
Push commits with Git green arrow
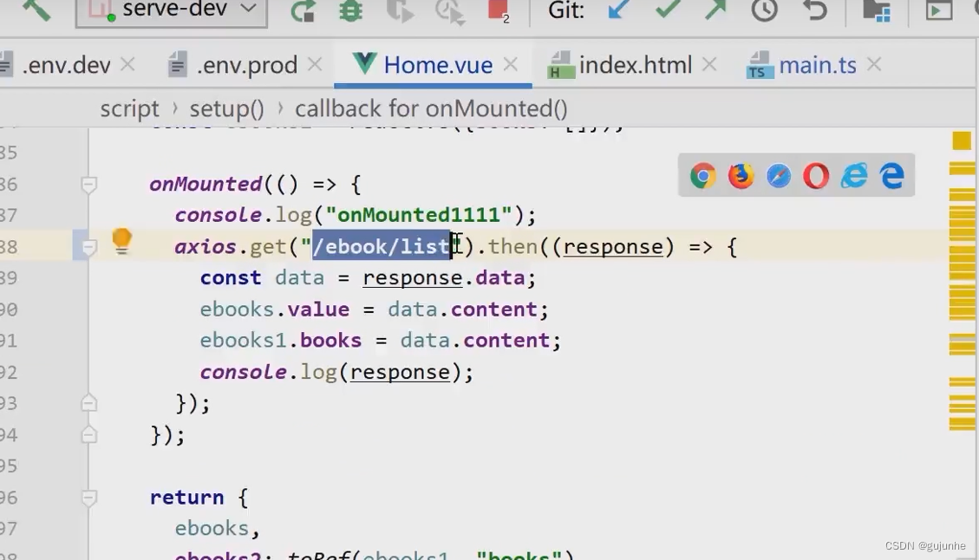715,10
